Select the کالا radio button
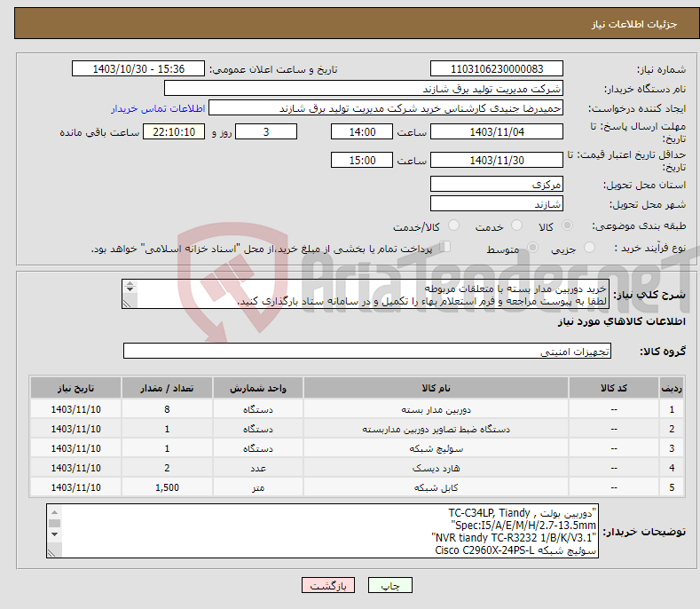Viewport: 700px width, 609px height. [x=567, y=225]
